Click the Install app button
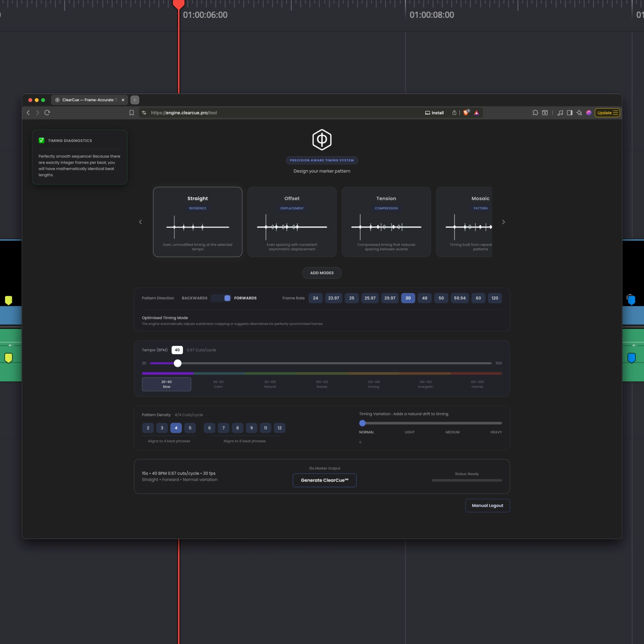 tap(434, 113)
